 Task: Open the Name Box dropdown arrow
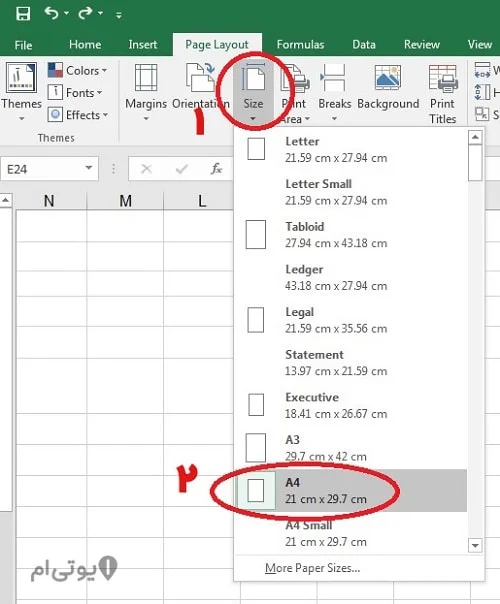coord(89,168)
